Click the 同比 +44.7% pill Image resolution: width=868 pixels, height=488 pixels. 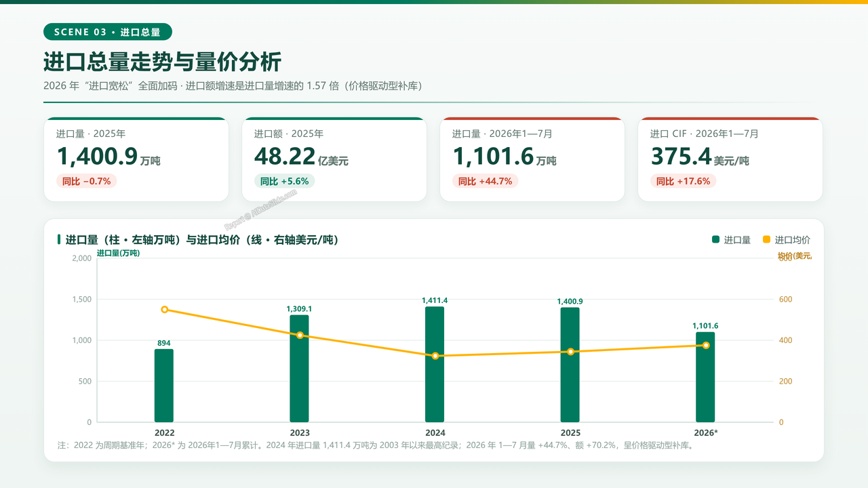tap(486, 181)
